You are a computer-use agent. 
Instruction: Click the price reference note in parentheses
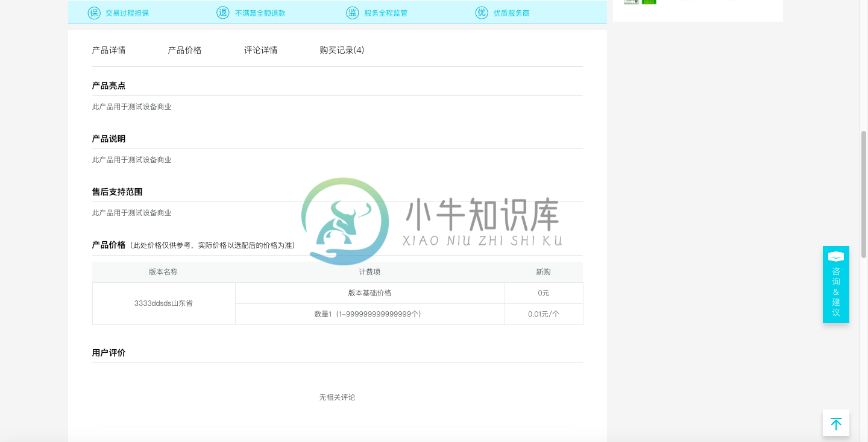[213, 245]
